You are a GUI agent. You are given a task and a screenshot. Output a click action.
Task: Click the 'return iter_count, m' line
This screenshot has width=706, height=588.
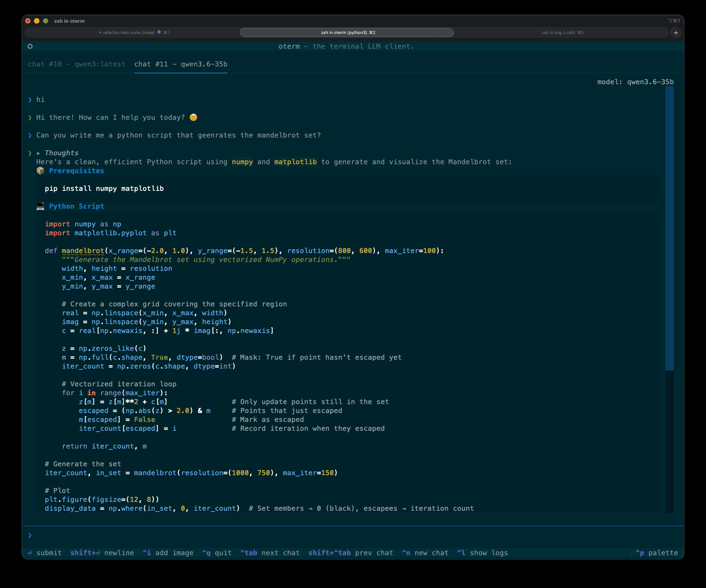104,446
